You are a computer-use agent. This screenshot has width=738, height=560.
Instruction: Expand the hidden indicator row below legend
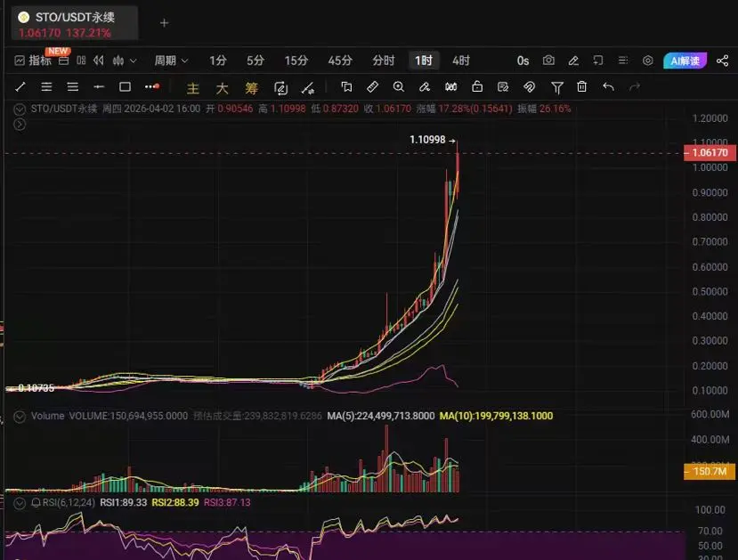click(20, 125)
